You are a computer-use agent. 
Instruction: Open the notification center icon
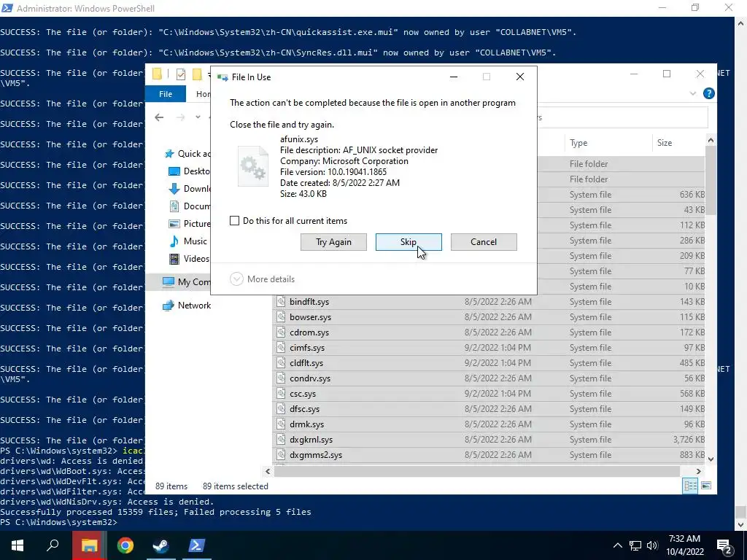(x=724, y=547)
